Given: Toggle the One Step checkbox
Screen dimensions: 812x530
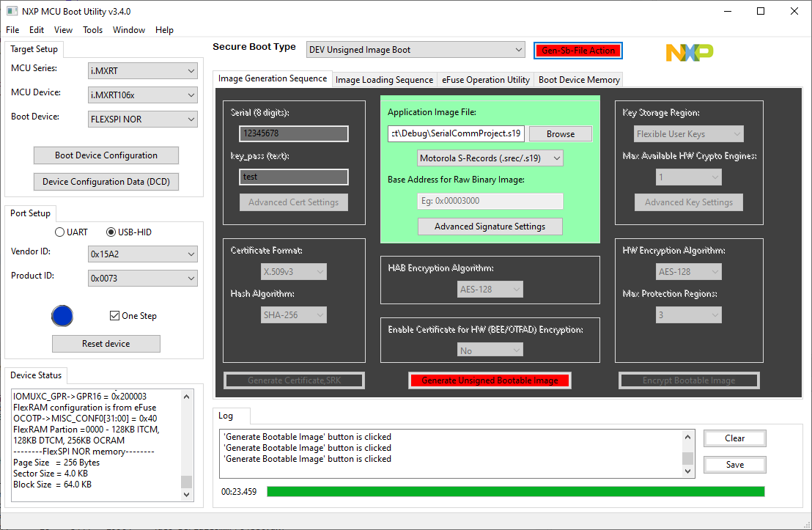Looking at the screenshot, I should tap(114, 315).
